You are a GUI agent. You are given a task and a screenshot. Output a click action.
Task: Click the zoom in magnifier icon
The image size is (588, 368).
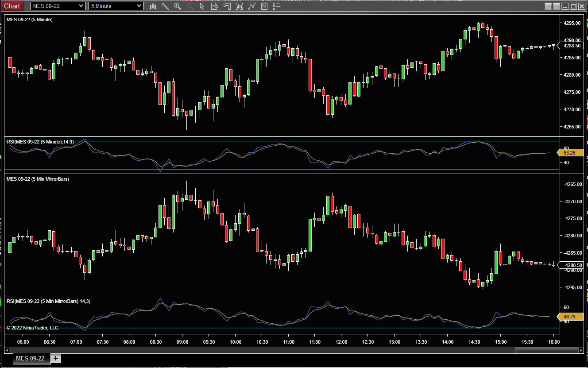(178, 6)
